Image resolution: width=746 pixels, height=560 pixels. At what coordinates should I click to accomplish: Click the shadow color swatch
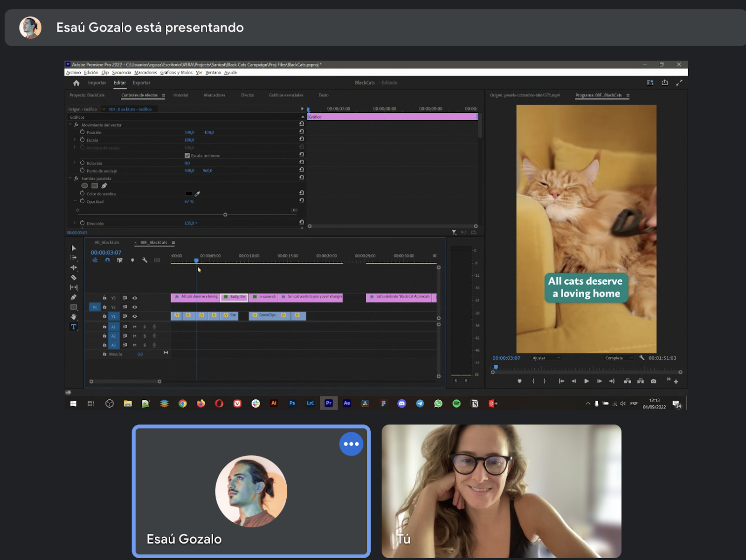(x=189, y=194)
